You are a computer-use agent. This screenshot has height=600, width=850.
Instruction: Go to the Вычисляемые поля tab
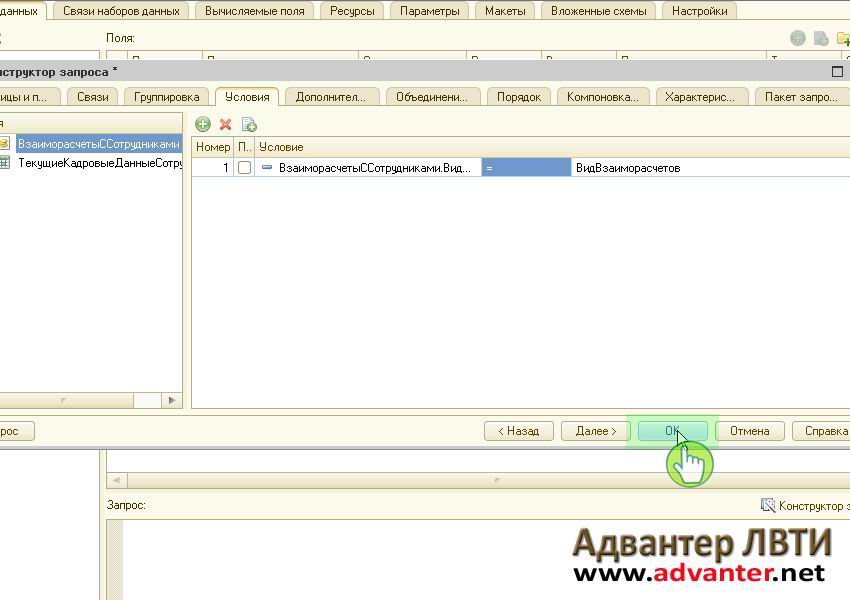[x=254, y=11]
